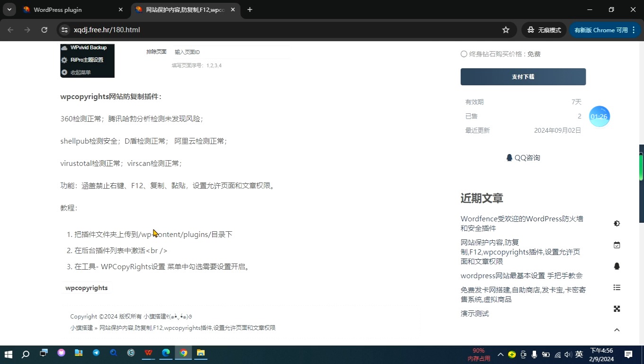Open the list icon in right sidebar
Image resolution: width=644 pixels, height=364 pixels.
[617, 287]
